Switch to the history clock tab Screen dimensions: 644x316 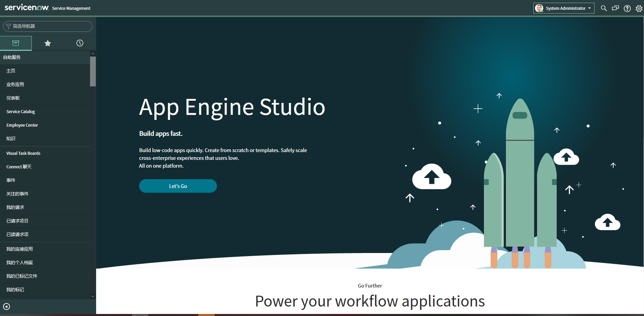(80, 43)
